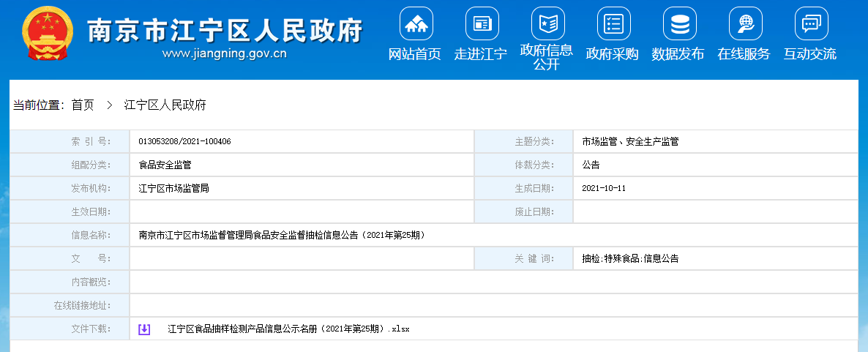Click the 发布机构 field label
The height and width of the screenshot is (352, 868).
[91, 188]
